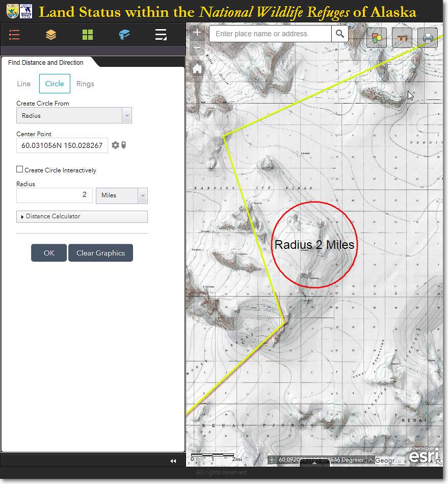Enable Create Circle Interactively checkbox
Image resolution: width=448 pixels, height=484 pixels.
pos(20,169)
